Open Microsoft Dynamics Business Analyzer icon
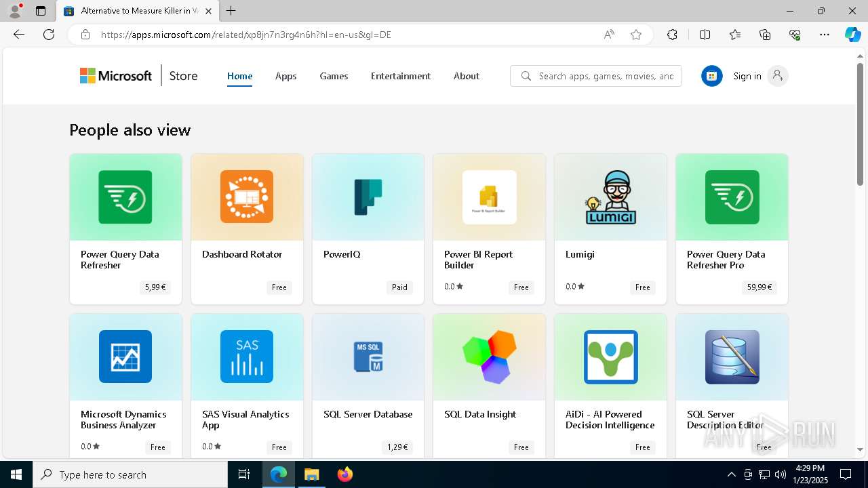Screen dimensions: 868x488 click(125, 357)
